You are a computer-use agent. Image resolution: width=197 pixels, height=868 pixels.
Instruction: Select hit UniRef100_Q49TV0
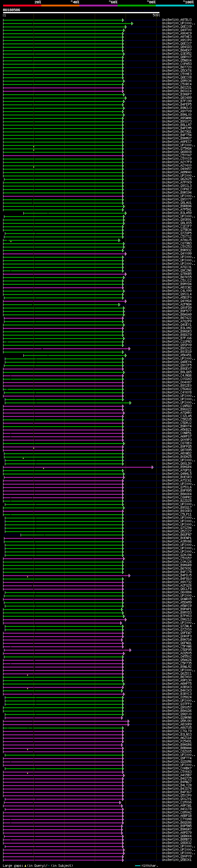[177, 30]
